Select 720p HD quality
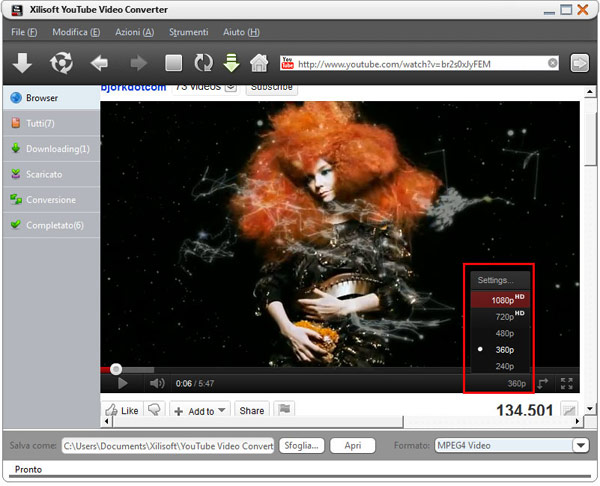 coord(501,316)
